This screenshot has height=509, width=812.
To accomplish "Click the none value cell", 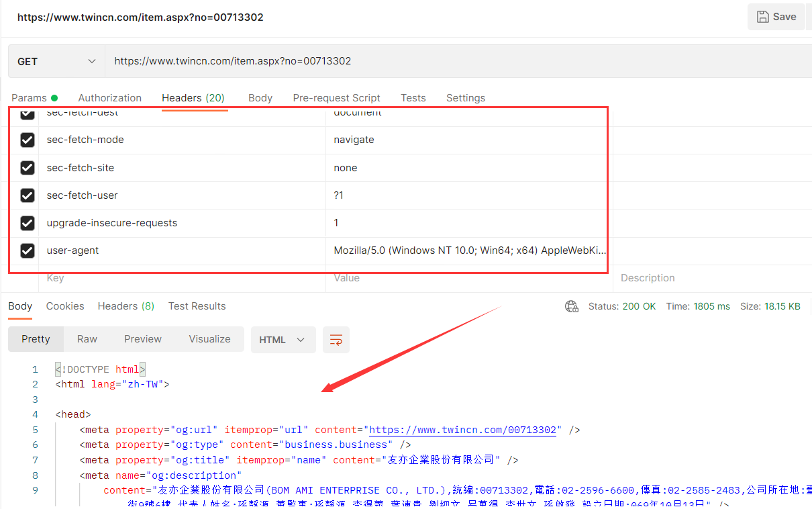I will tap(469, 168).
